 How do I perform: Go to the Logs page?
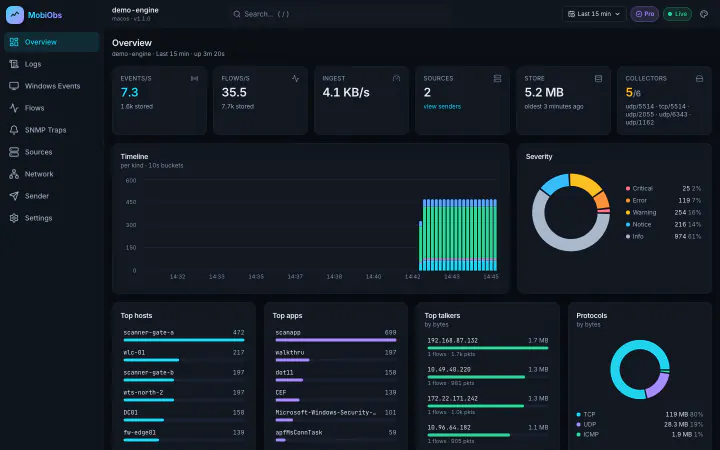click(x=52, y=64)
